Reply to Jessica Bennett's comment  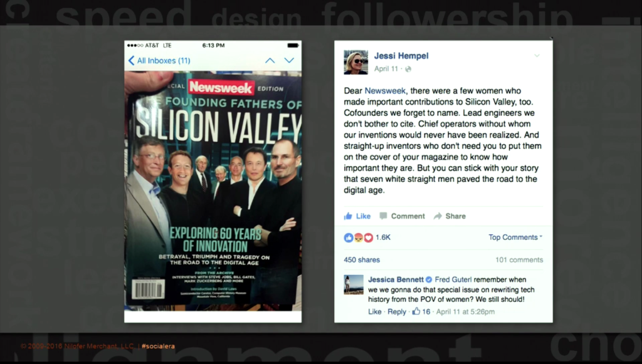397,311
